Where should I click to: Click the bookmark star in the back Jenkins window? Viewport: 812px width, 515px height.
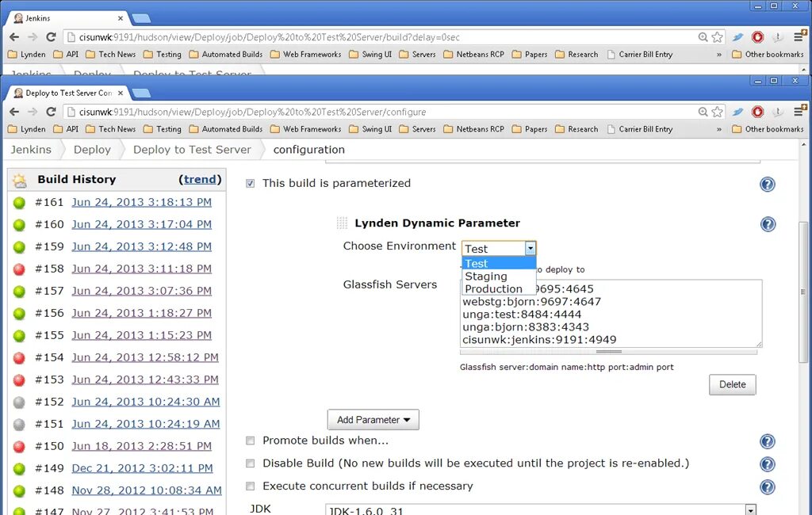click(717, 37)
